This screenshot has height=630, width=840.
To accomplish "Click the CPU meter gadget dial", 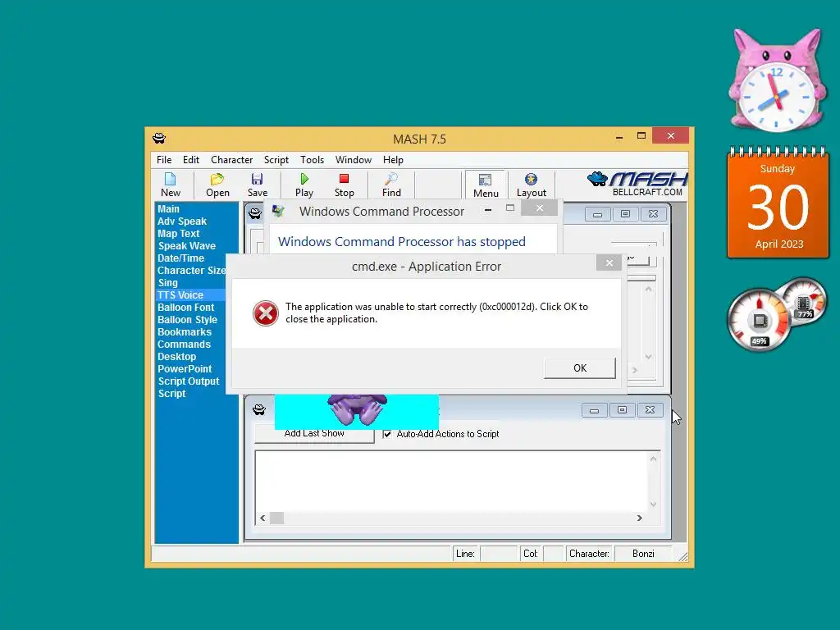I will [x=759, y=321].
